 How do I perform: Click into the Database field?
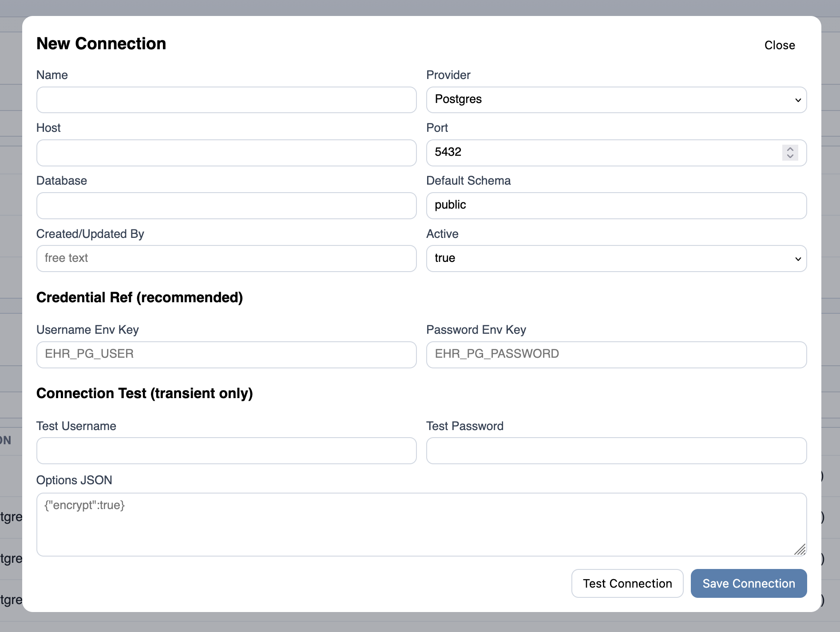click(x=226, y=205)
